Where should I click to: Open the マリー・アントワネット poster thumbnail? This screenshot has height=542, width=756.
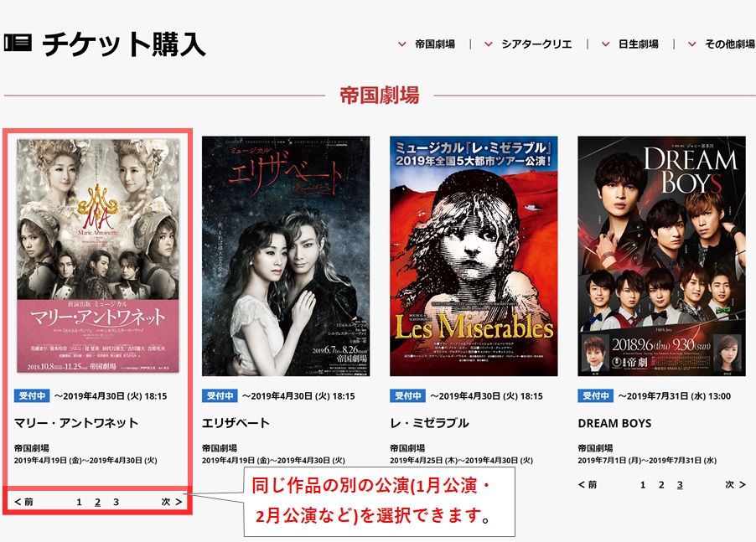(x=98, y=256)
